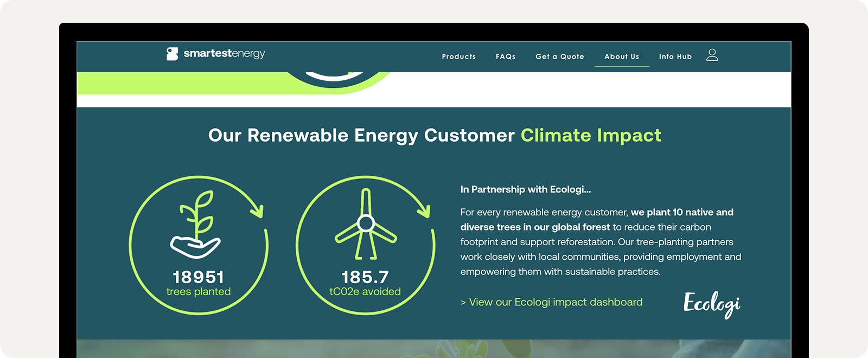View our Ecologi impact dashboard link
Viewport: 868px width, 358px height.
click(x=552, y=302)
